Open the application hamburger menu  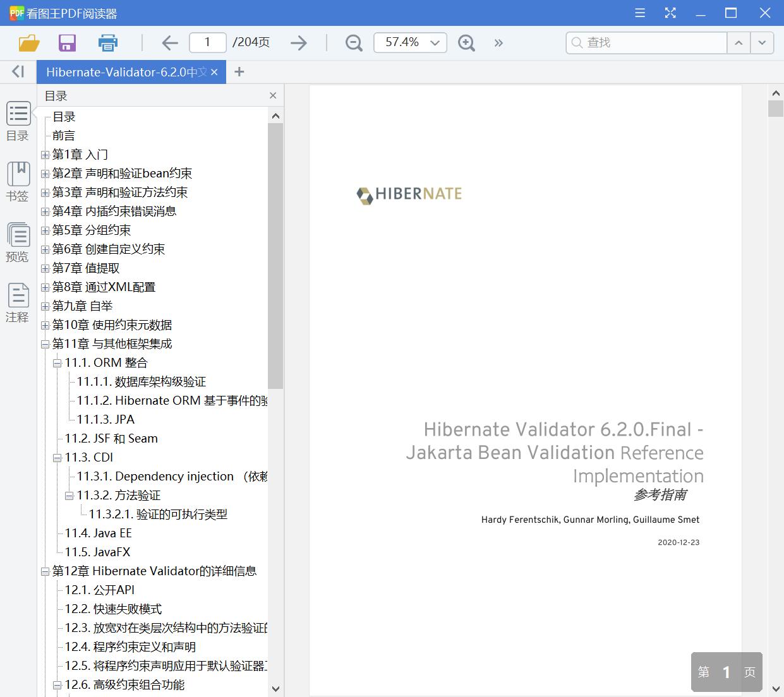[x=640, y=13]
